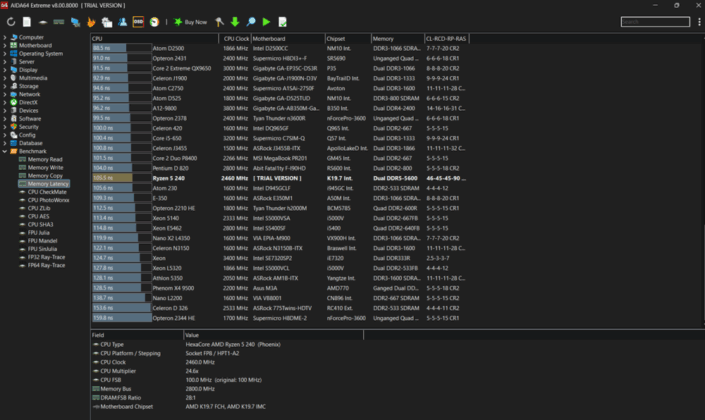This screenshot has width=705, height=420.
Task: Sort by the Memory column header
Action: click(397, 39)
